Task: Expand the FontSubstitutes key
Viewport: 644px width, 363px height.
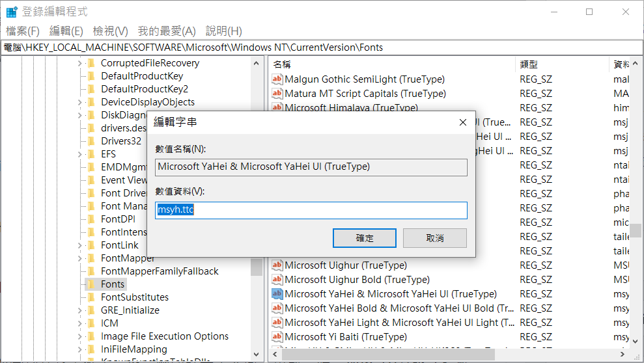Action: pos(80,297)
